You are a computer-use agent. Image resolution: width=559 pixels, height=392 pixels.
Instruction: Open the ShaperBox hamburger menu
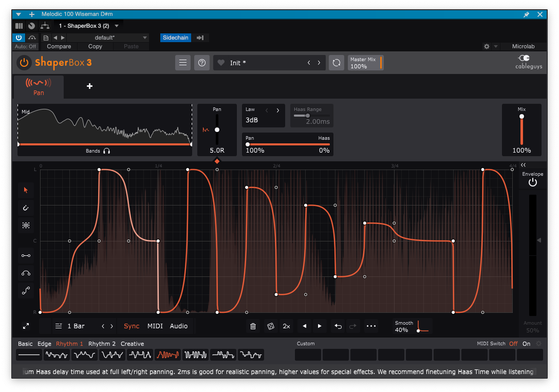coord(183,63)
